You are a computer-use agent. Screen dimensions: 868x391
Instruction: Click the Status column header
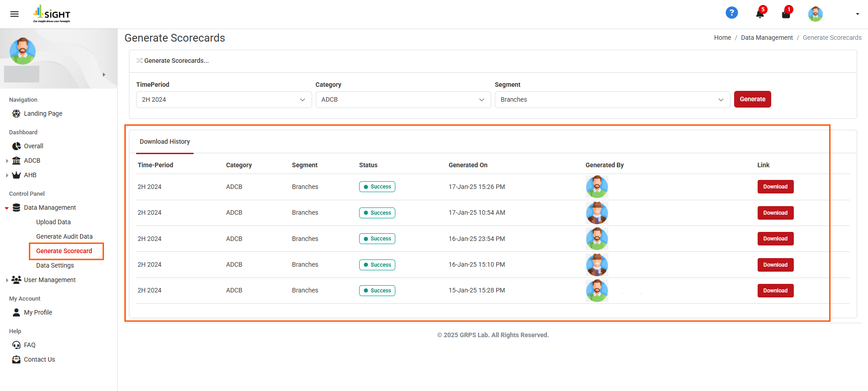[368, 165]
